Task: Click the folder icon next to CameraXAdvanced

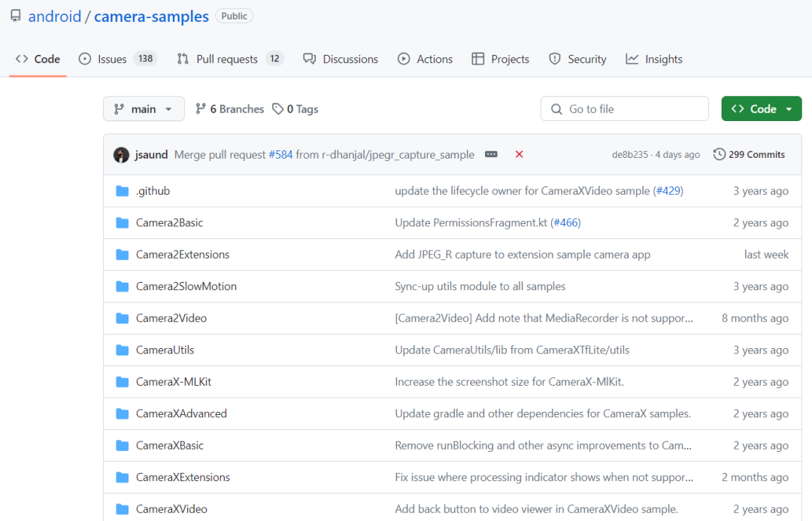Action: tap(123, 413)
